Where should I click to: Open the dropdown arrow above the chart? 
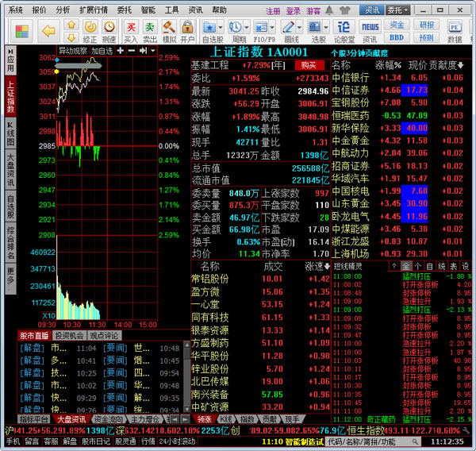point(153,51)
